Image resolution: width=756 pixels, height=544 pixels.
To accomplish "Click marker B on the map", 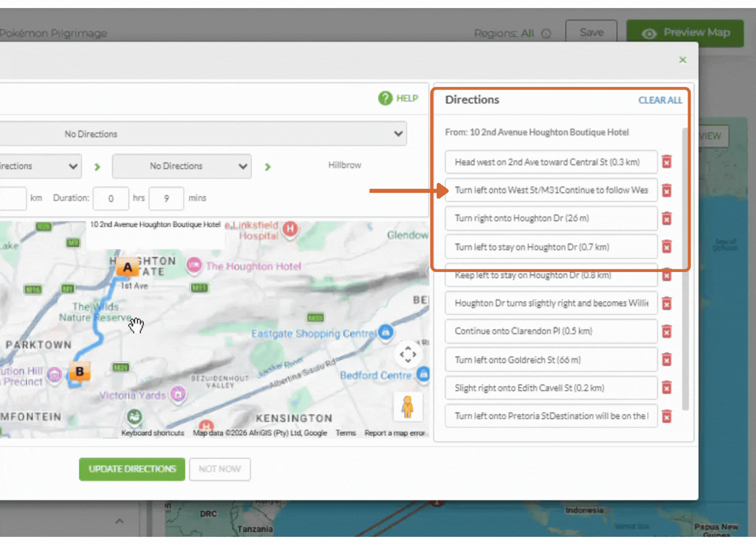I will [x=79, y=372].
